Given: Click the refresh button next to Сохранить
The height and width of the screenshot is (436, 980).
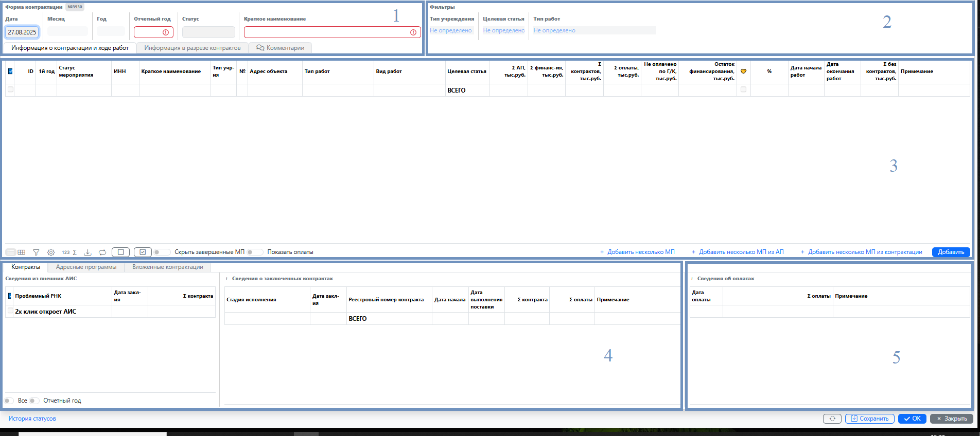Looking at the screenshot, I should point(832,419).
